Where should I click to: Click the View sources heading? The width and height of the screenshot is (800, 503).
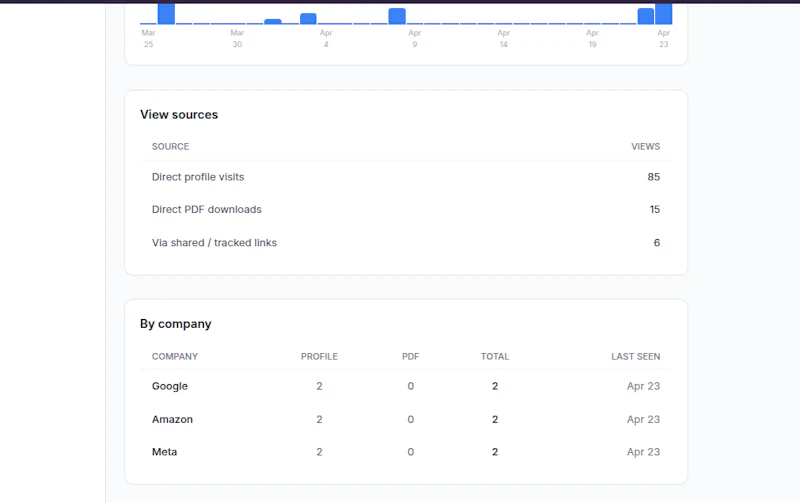tap(179, 115)
